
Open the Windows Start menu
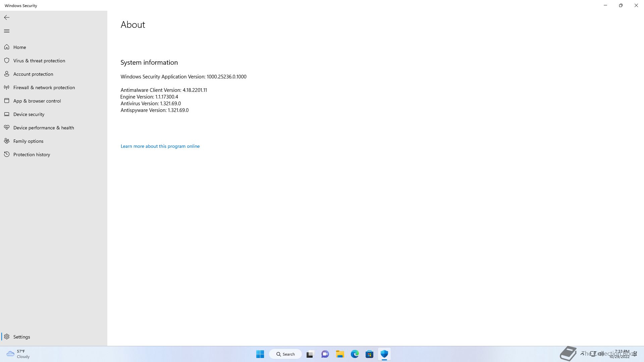pyautogui.click(x=260, y=354)
